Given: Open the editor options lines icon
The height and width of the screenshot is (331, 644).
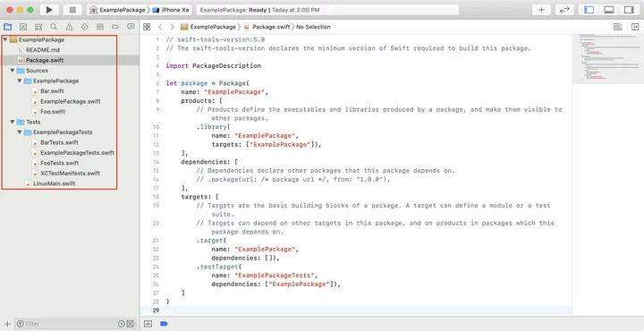Looking at the screenshot, I should pyautogui.click(x=617, y=27).
